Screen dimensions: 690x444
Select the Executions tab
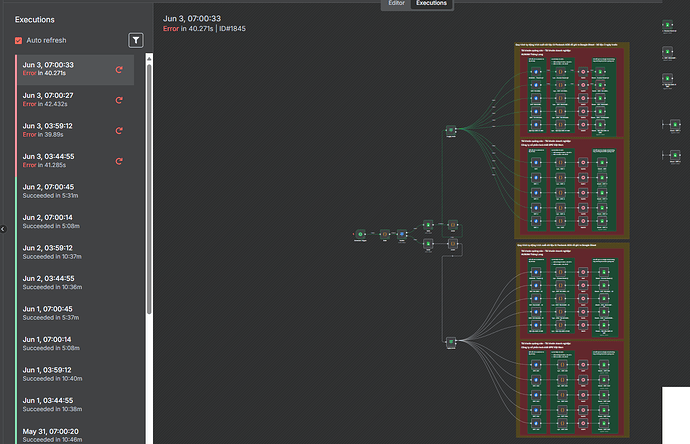pyautogui.click(x=432, y=4)
